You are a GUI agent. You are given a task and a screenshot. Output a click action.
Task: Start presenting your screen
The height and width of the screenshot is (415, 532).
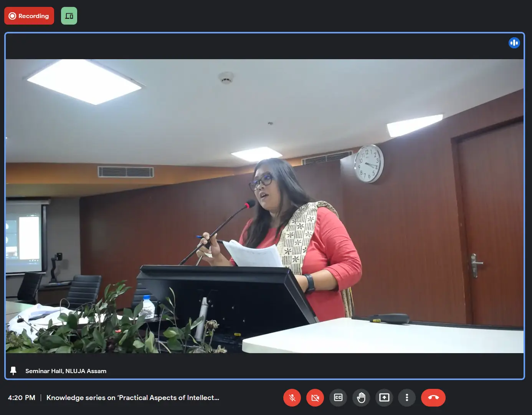pos(384,398)
